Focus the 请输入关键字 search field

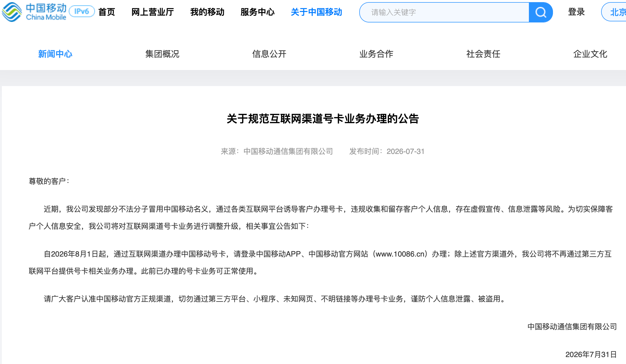click(444, 12)
